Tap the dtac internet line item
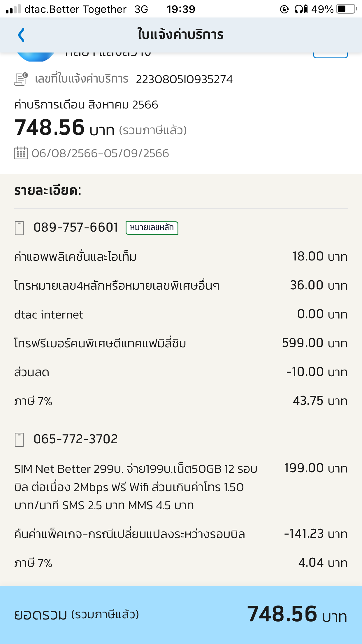 tap(49, 315)
